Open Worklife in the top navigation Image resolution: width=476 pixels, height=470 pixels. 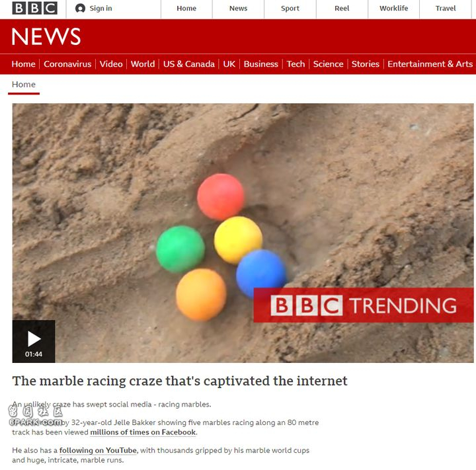pos(394,9)
